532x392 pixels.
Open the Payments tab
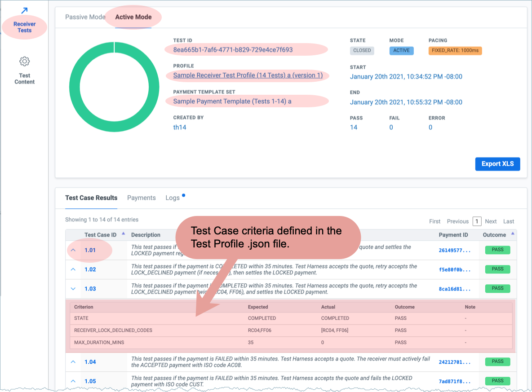(141, 198)
